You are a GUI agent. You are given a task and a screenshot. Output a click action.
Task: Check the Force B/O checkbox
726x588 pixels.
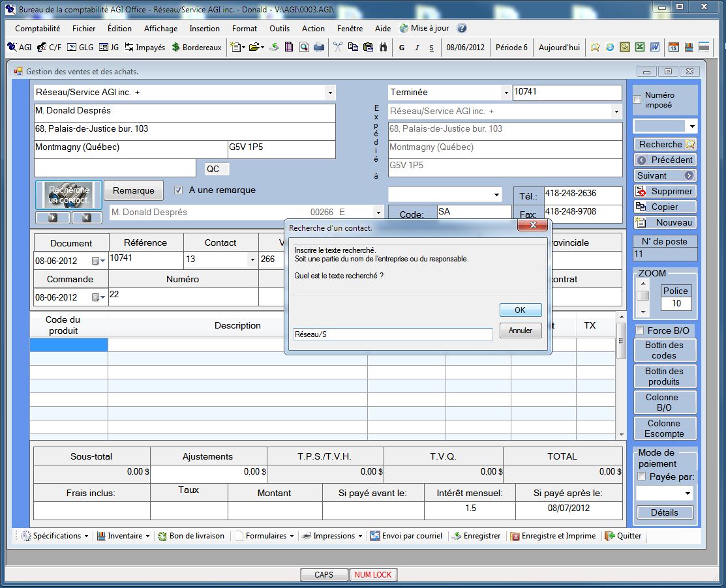[640, 331]
